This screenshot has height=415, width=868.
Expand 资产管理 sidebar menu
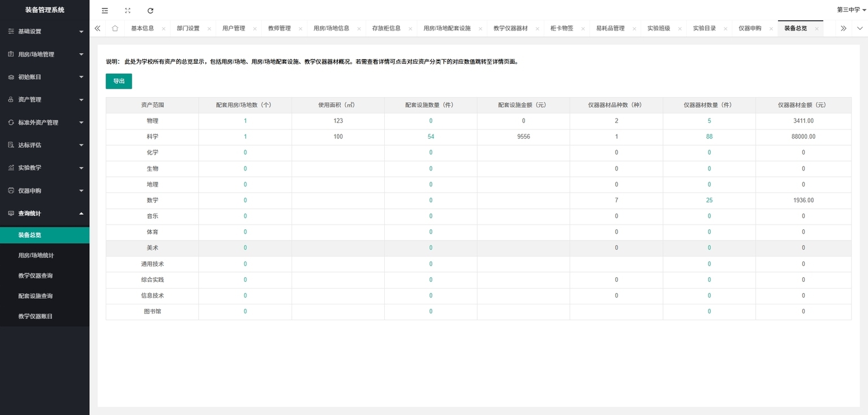coord(45,99)
